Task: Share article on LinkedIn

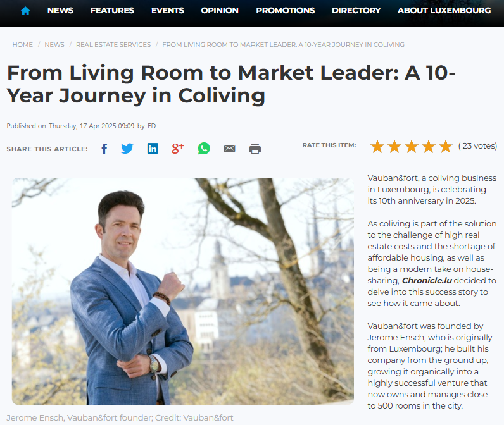Action: coord(153,149)
